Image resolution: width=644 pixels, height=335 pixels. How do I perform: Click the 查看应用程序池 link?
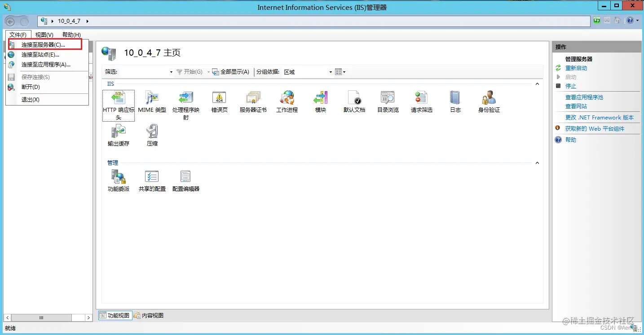pos(584,97)
